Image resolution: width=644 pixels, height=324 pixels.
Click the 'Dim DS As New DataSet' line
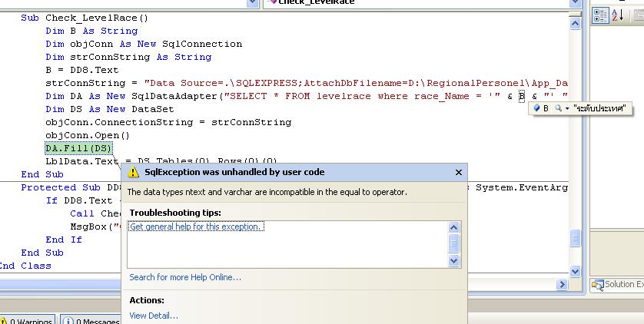[110, 109]
